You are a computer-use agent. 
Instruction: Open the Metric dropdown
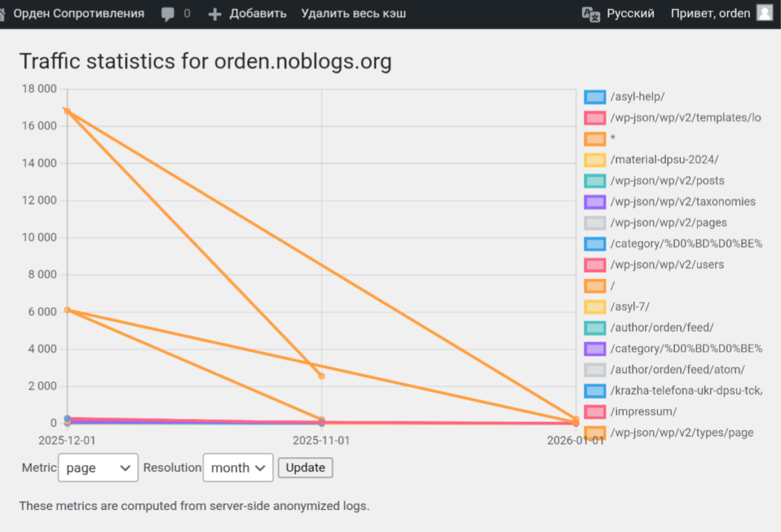(98, 468)
